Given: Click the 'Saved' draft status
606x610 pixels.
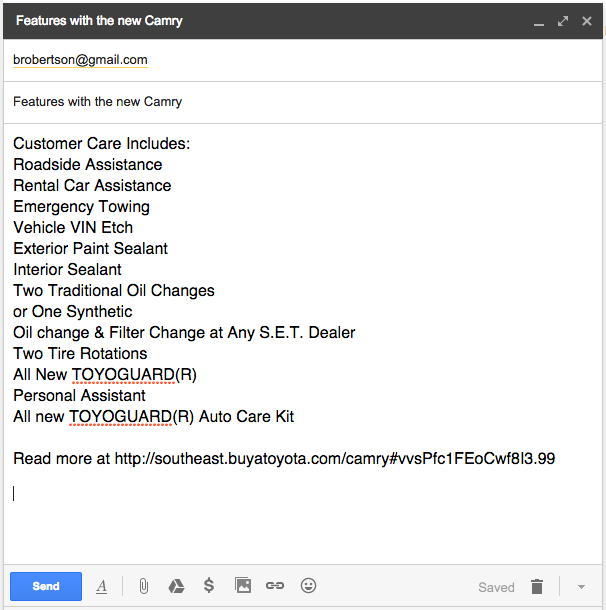Looking at the screenshot, I should pyautogui.click(x=496, y=587).
